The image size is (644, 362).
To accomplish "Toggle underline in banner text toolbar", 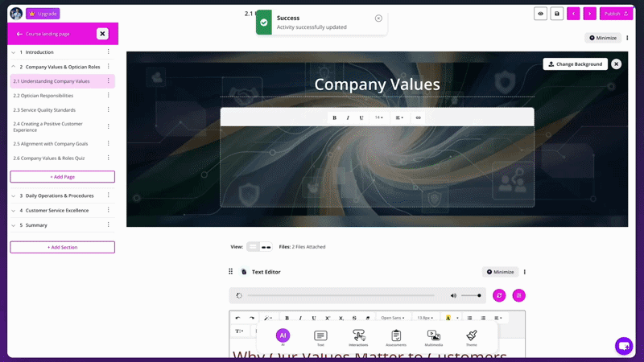I will [361, 117].
